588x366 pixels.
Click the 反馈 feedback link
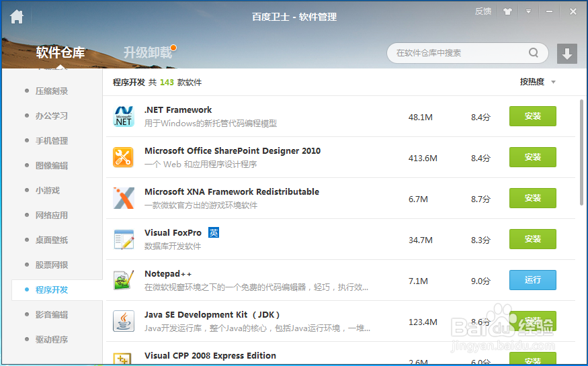pos(483,11)
